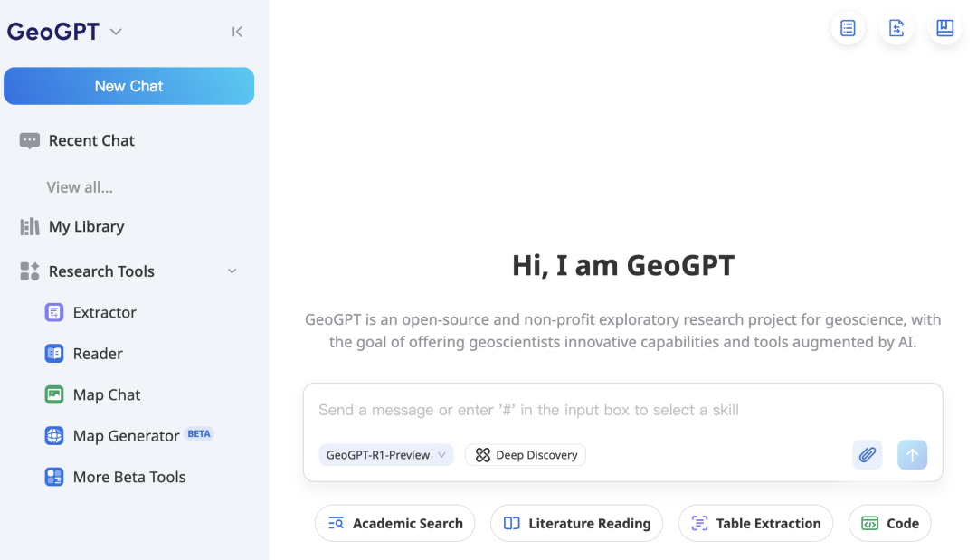Click the View all... link

(x=80, y=187)
